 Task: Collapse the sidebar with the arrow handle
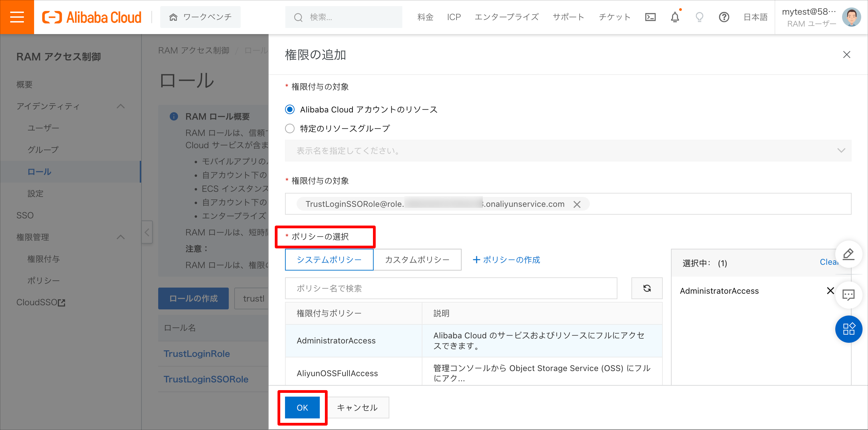click(x=147, y=232)
